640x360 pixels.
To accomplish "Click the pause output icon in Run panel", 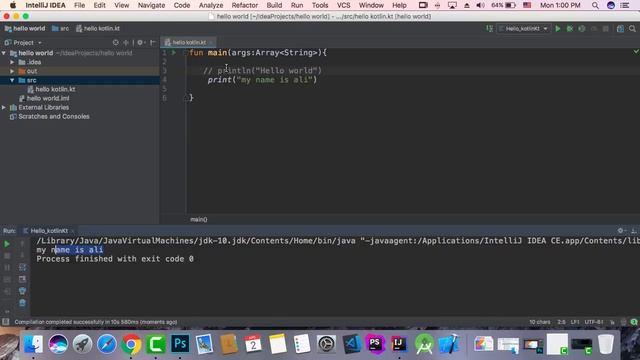I will pos(7,268).
